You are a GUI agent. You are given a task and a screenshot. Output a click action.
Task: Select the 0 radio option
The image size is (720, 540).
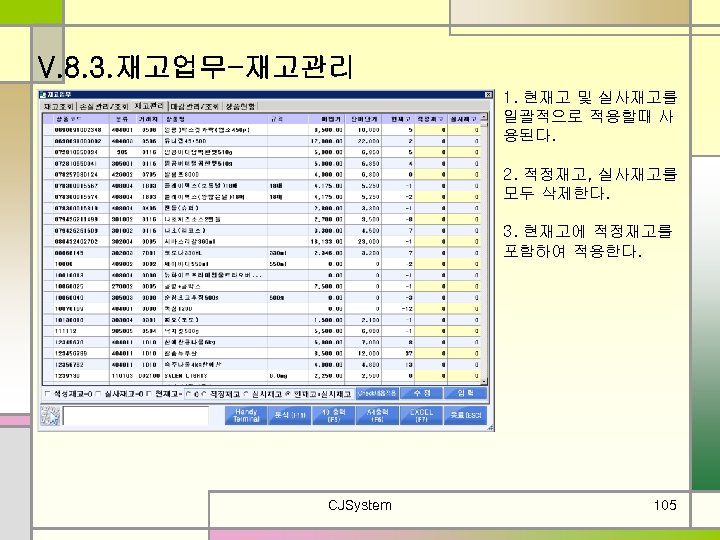point(188,394)
